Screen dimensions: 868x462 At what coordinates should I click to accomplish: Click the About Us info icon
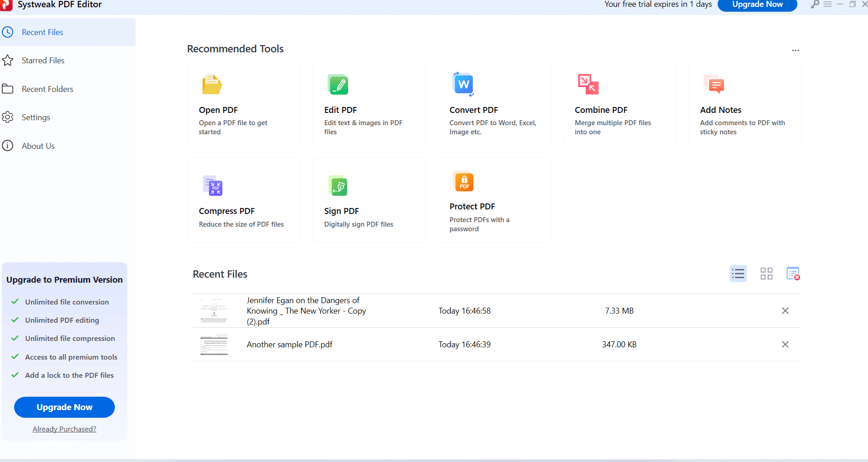pyautogui.click(x=8, y=146)
